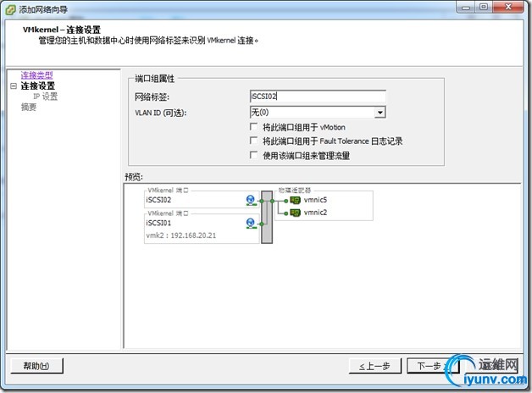Enable using this port group for vMotion
Screen dimensions: 532x393
click(x=253, y=127)
